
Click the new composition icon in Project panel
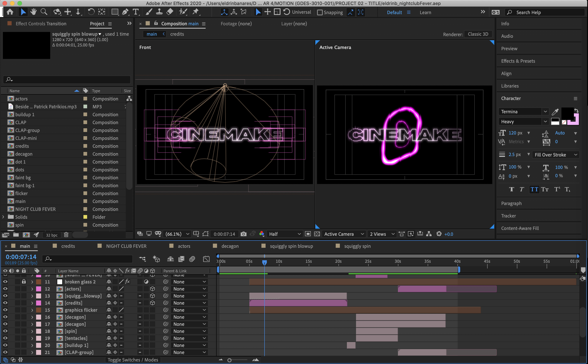pyautogui.click(x=26, y=235)
